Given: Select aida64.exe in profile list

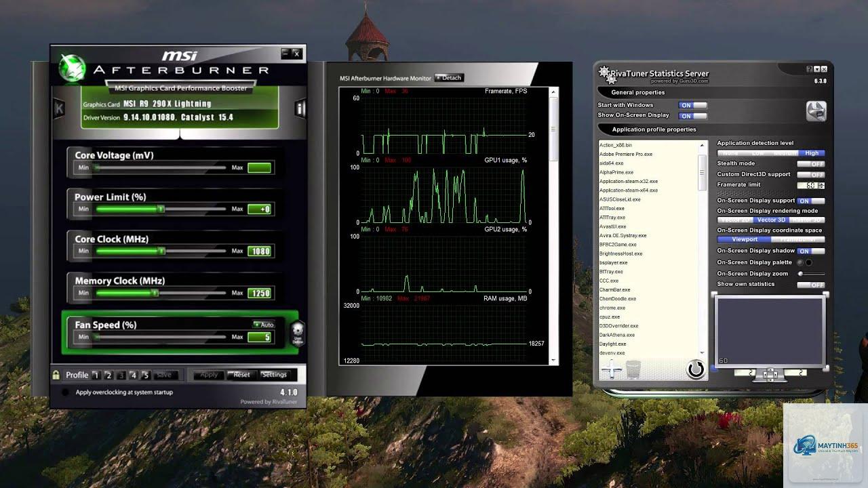Looking at the screenshot, I should [x=611, y=163].
